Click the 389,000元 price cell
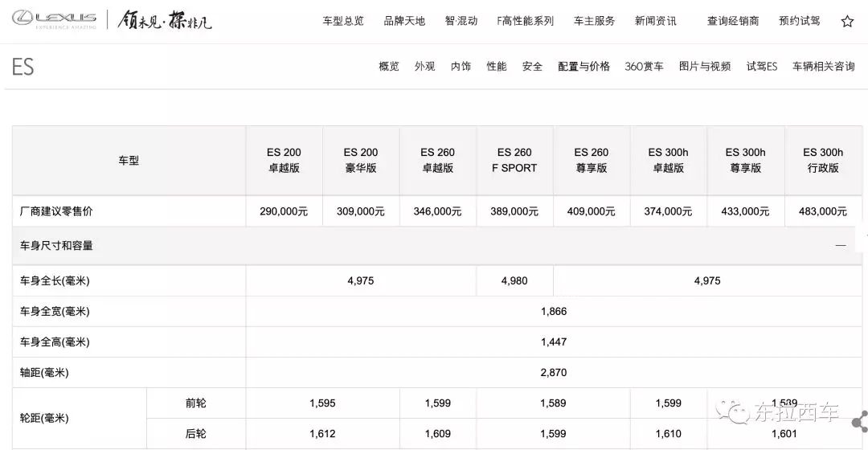This screenshot has height=450, width=868. click(x=514, y=211)
